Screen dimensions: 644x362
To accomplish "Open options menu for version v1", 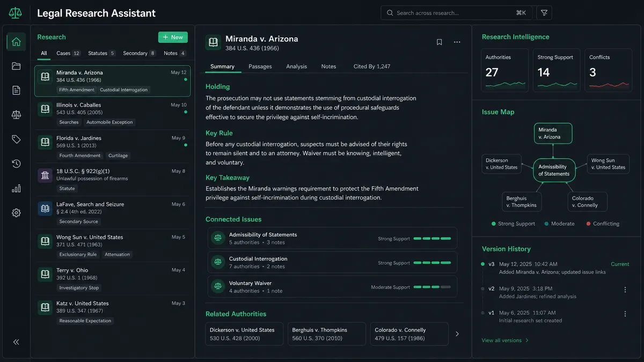I will [625, 314].
